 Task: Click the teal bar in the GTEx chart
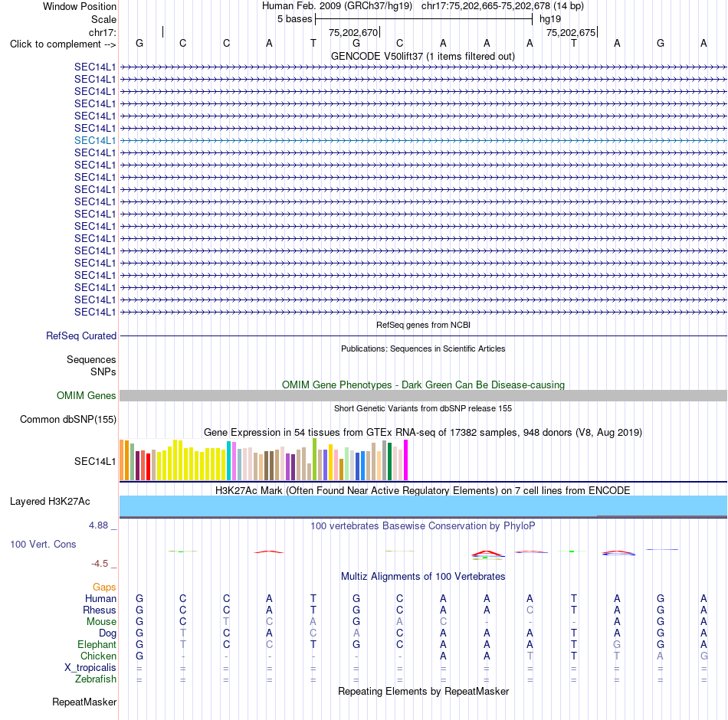click(228, 460)
